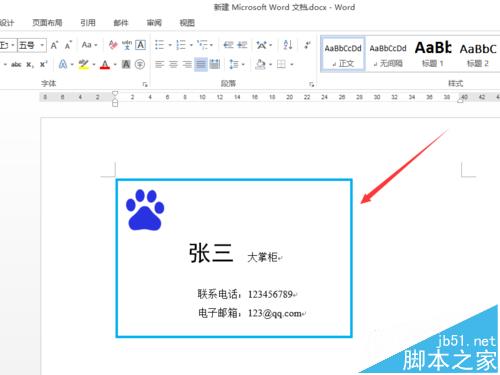This screenshot has width=500, height=375.
Task: Clear all formatting with the eraser icon
Action: tap(113, 45)
